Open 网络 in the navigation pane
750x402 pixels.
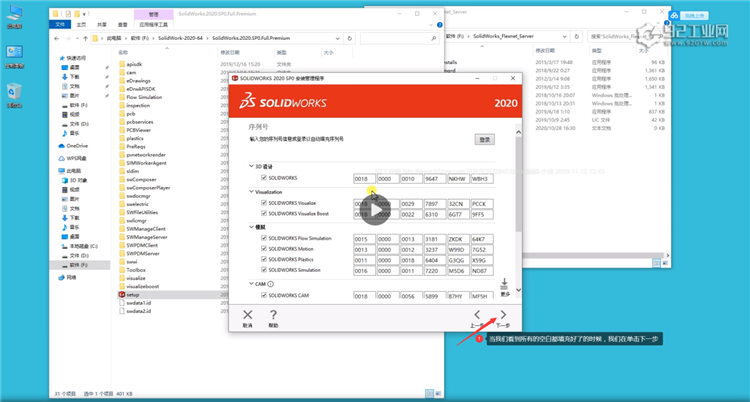[71, 277]
